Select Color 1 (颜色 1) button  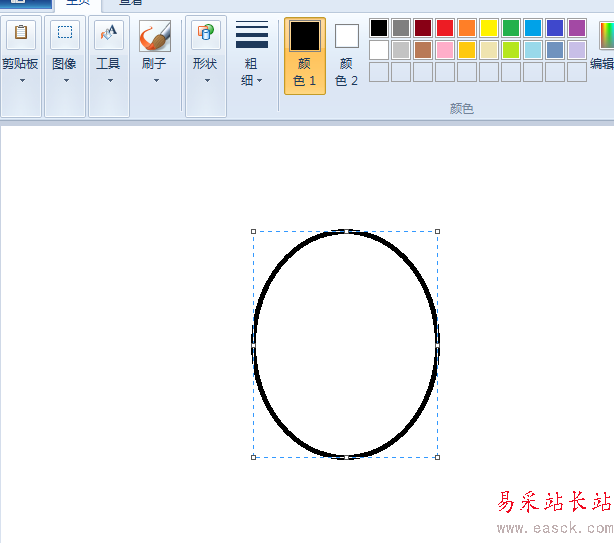pos(305,56)
